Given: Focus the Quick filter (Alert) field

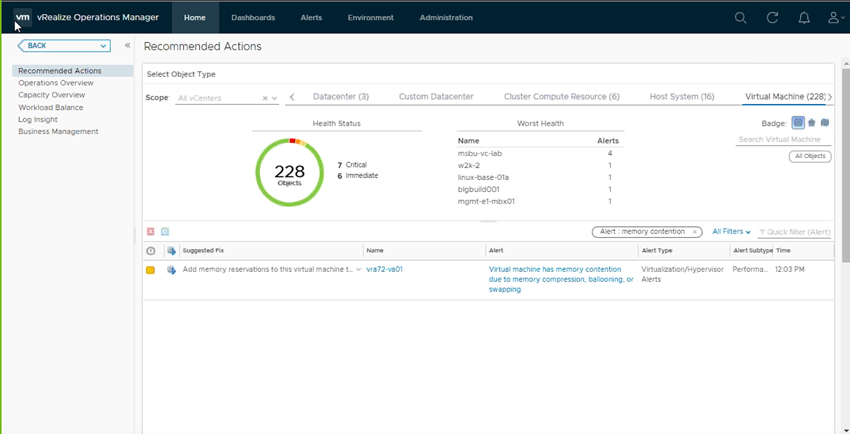Looking at the screenshot, I should [x=794, y=232].
